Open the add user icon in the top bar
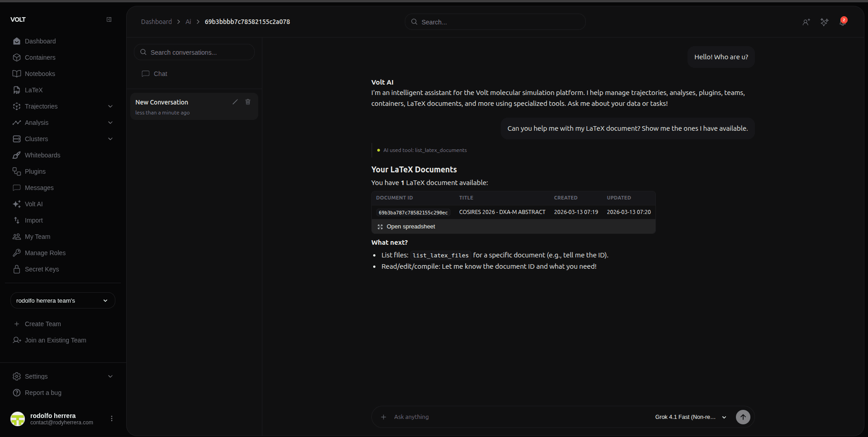The image size is (868, 437). coord(806,22)
